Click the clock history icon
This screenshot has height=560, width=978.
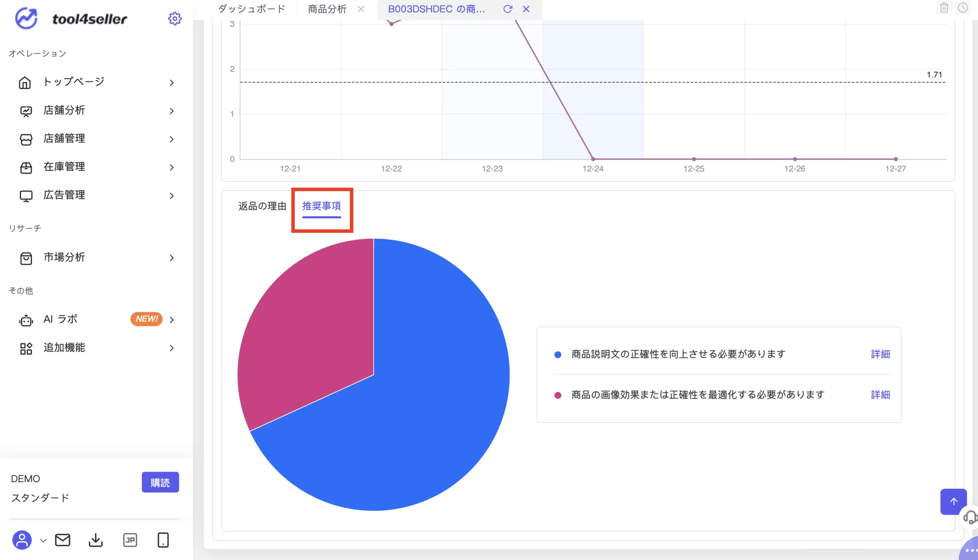(963, 8)
